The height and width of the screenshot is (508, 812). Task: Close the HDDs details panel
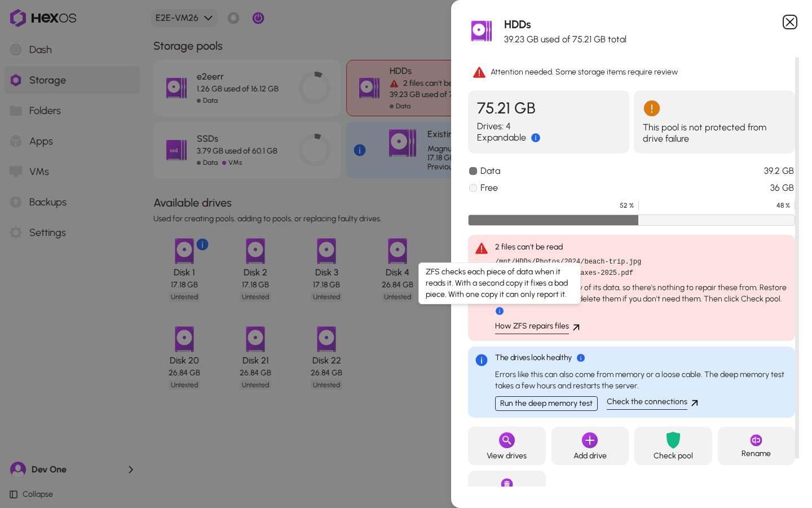789,22
